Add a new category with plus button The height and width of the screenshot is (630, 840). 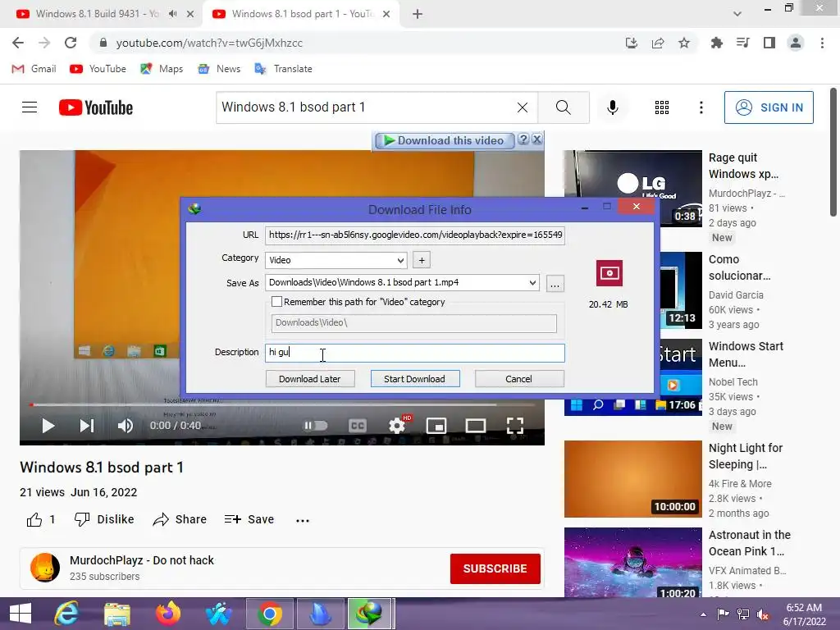[422, 260]
